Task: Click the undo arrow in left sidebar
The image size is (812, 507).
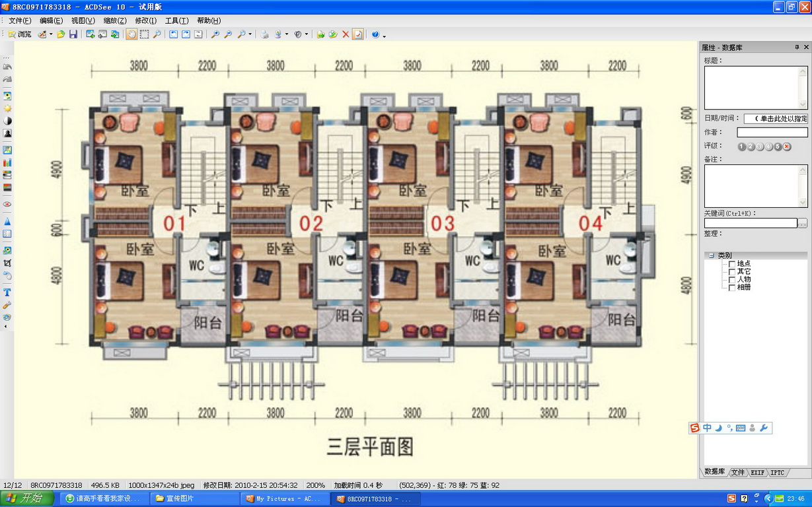Action: coord(7,67)
